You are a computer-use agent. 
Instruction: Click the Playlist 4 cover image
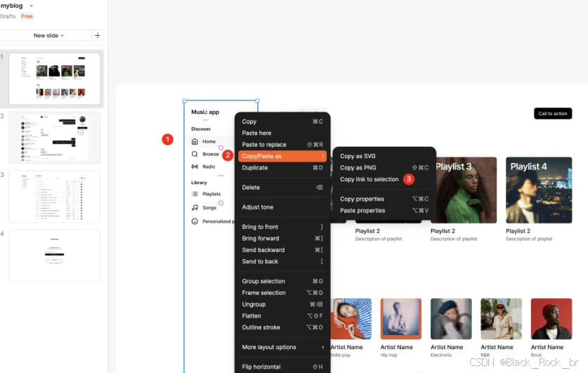click(x=539, y=190)
